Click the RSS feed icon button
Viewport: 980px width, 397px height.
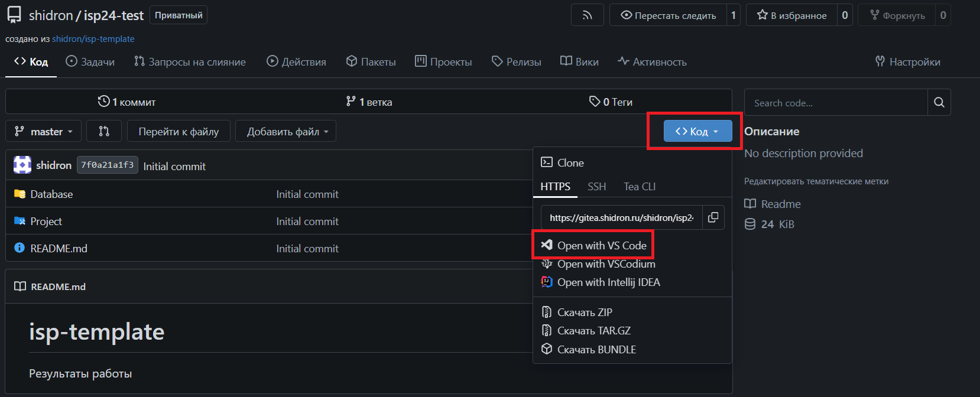click(x=587, y=15)
